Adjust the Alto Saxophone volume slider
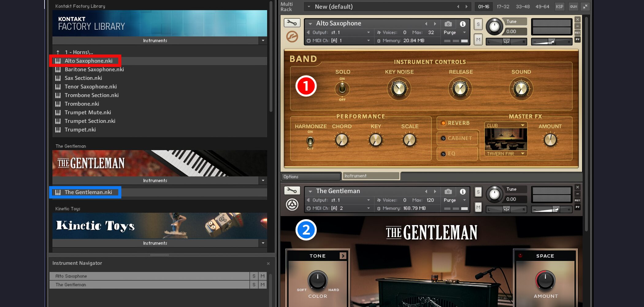 coord(552,41)
